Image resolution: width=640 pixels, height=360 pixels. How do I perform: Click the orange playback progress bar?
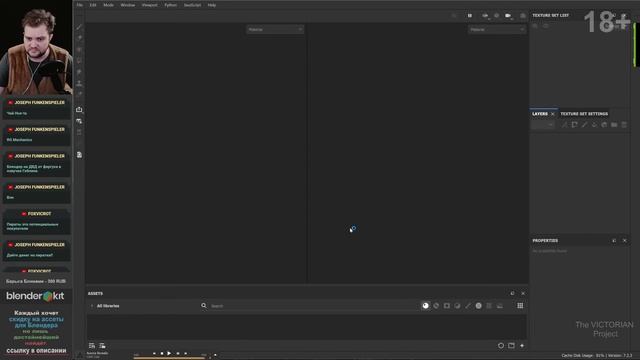pos(169,358)
